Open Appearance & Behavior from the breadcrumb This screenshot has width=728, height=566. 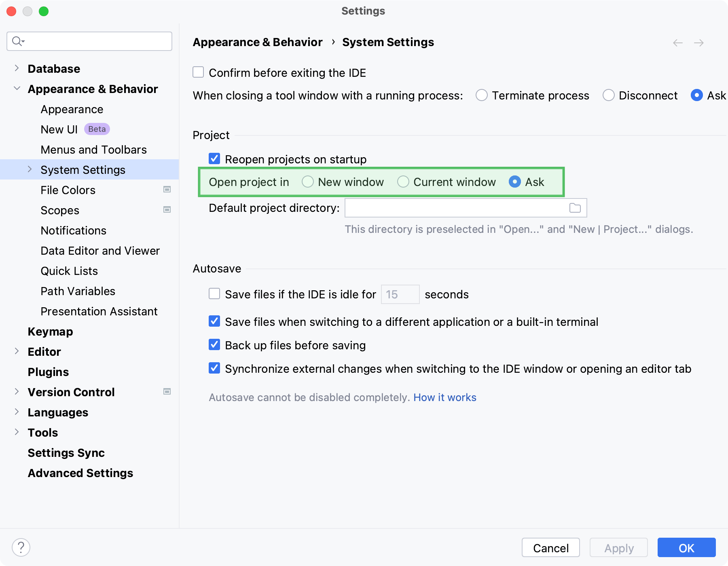click(x=257, y=42)
